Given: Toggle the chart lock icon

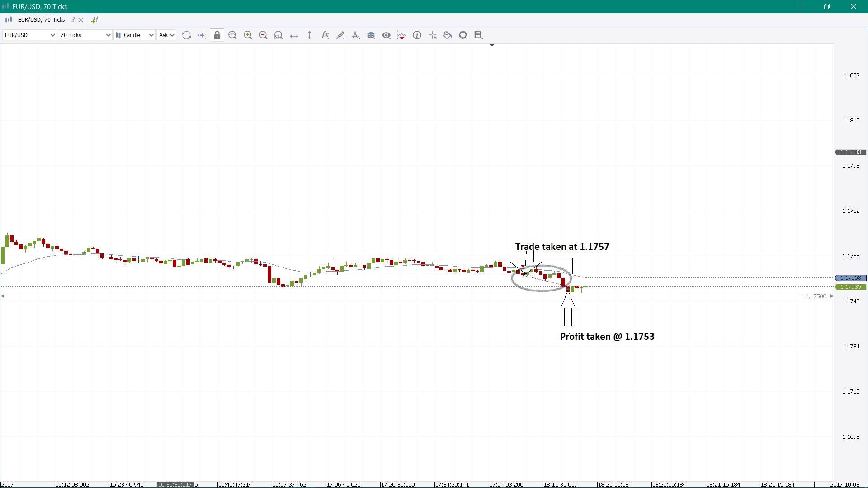Looking at the screenshot, I should 217,35.
